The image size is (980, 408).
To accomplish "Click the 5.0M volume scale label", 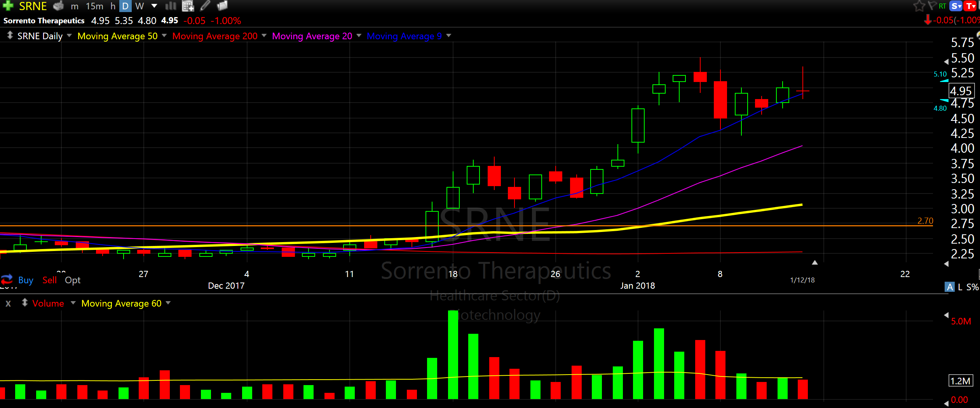I will 961,321.
